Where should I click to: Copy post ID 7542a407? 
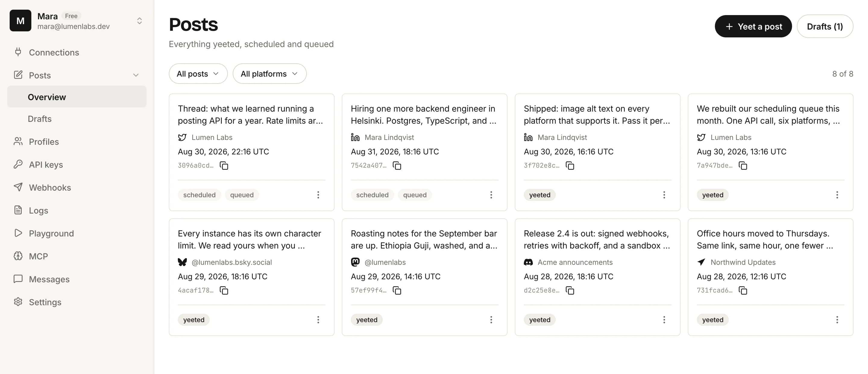tap(397, 166)
